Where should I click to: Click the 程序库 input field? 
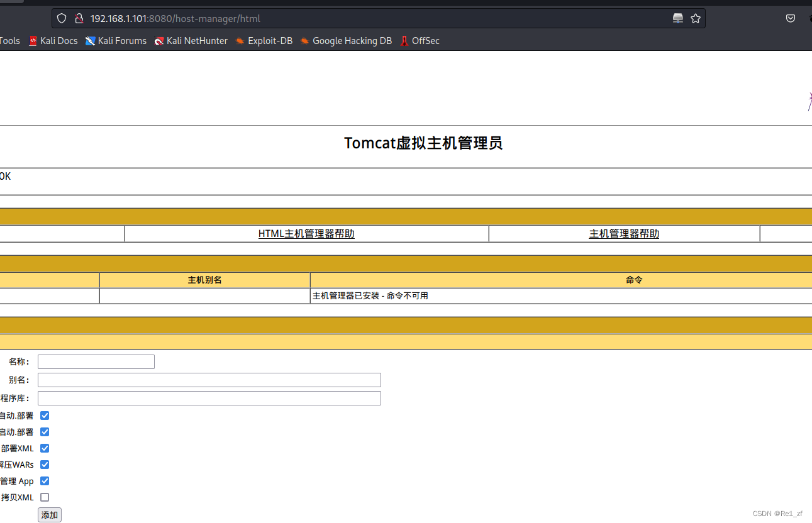(x=209, y=398)
